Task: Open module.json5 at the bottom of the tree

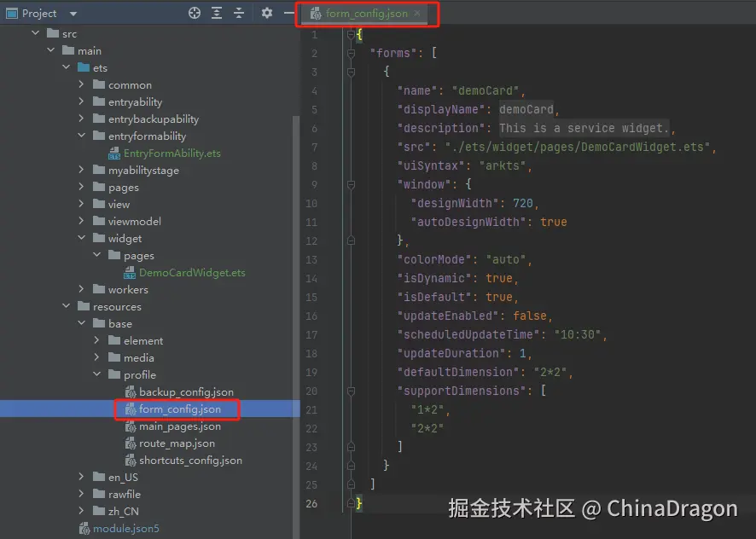Action: [125, 528]
